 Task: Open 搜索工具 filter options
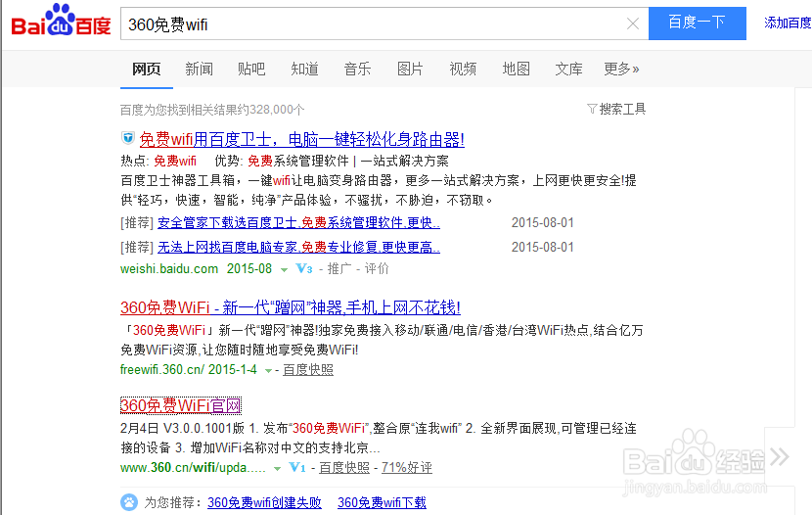pyautogui.click(x=616, y=109)
